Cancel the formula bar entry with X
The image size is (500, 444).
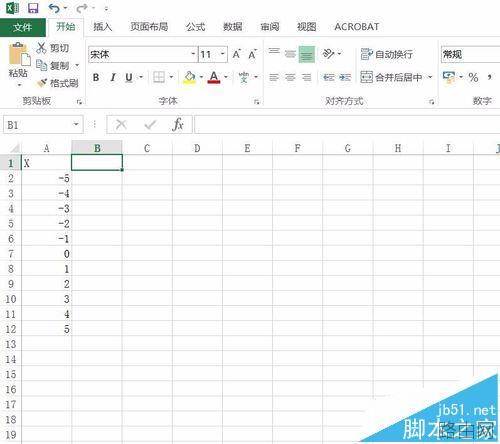click(121, 125)
